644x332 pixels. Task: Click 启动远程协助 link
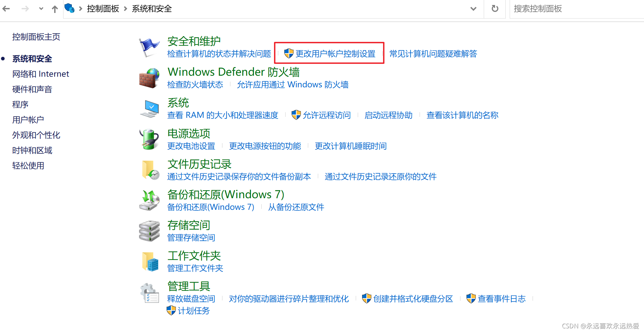(389, 115)
